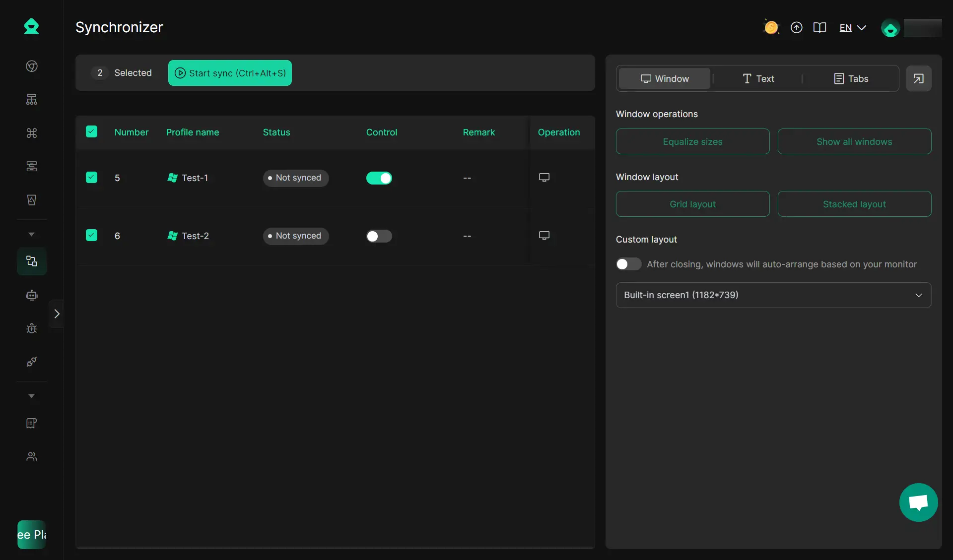The image size is (953, 560).
Task: Enable control toggle for Test-2
Action: pos(379,236)
